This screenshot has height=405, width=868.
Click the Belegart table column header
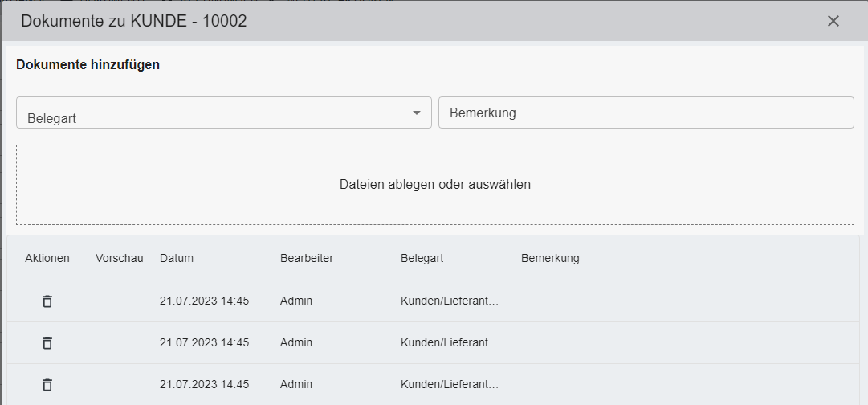[422, 258]
